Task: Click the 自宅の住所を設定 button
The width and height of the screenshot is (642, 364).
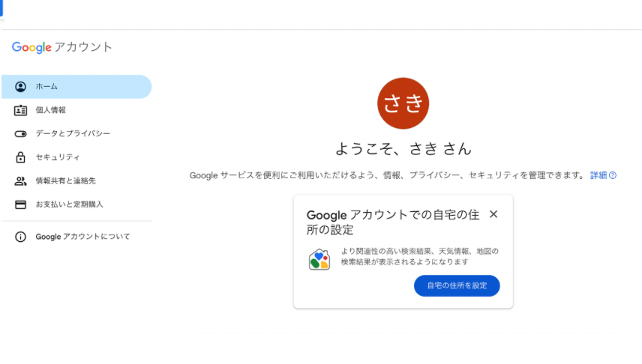Action: pyautogui.click(x=457, y=286)
